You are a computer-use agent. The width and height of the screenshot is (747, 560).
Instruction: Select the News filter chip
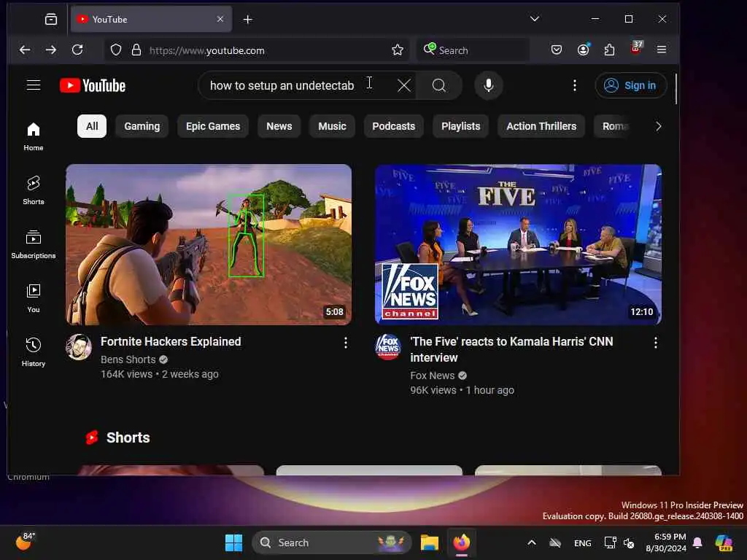pos(279,126)
